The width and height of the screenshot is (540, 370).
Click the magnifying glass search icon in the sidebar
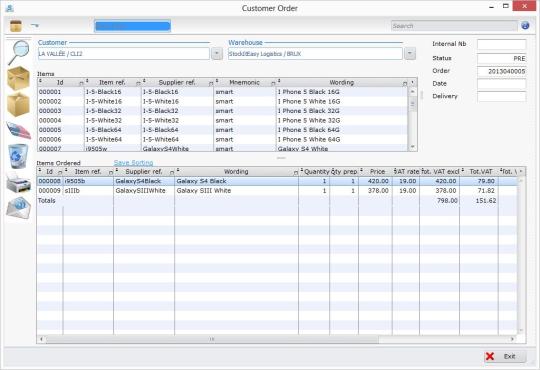point(19,52)
